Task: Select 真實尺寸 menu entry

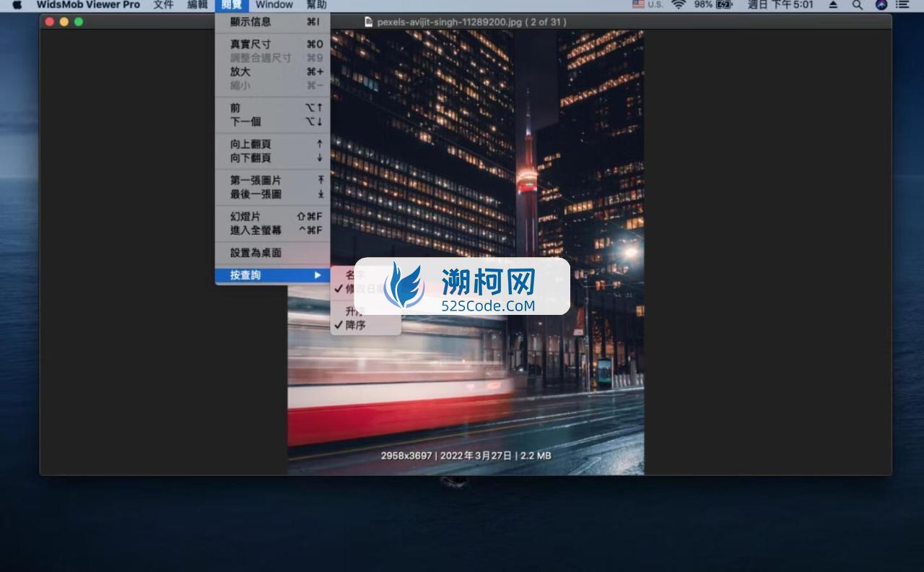Action: point(272,44)
